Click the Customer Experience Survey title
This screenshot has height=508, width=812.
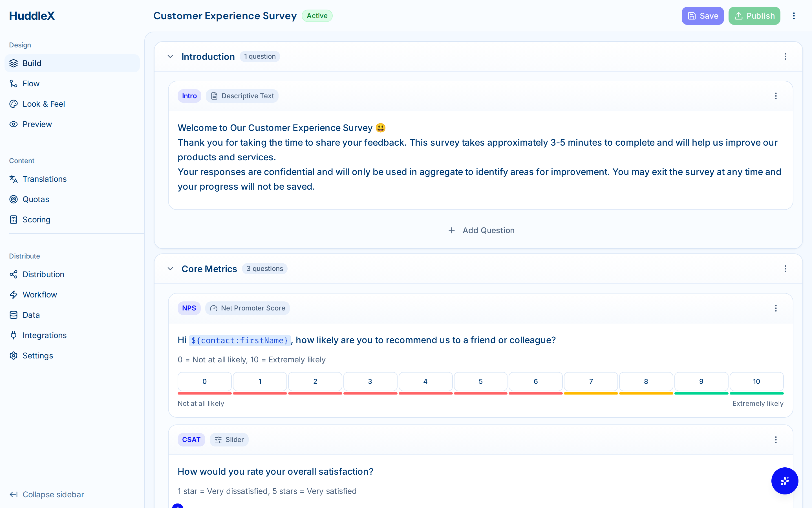pos(225,16)
